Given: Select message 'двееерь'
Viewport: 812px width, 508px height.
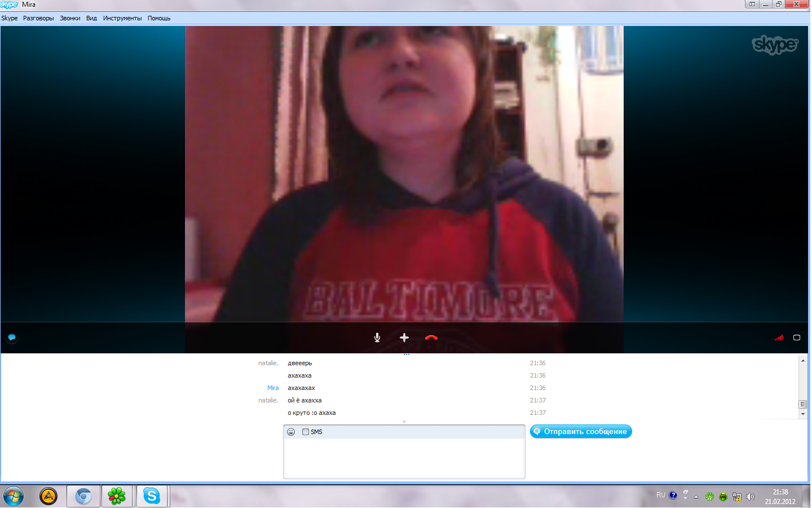Looking at the screenshot, I should [300, 363].
